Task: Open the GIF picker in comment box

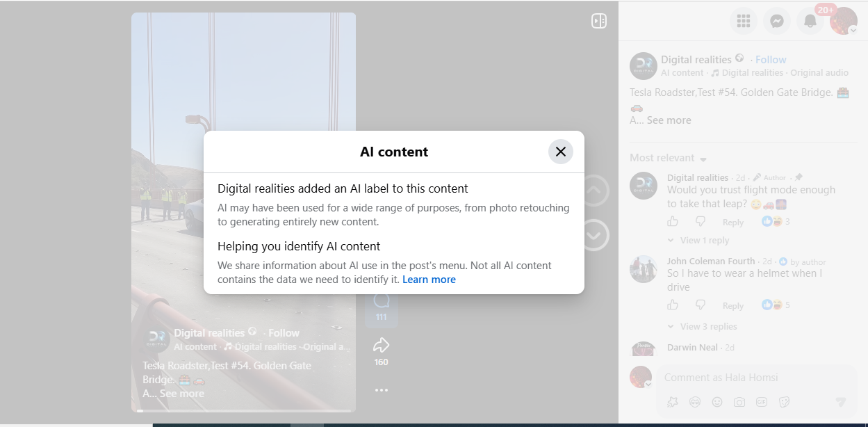Action: (x=762, y=402)
